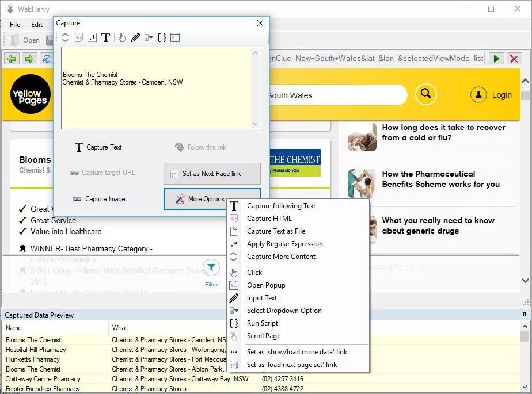Click Capture More Content arrows icon in Capture toolbar

[x=65, y=37]
